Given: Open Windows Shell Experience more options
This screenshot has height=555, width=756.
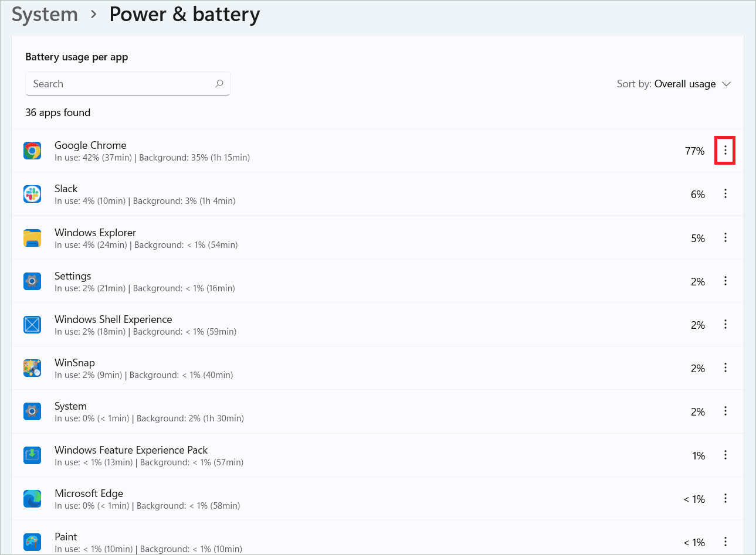Looking at the screenshot, I should tap(726, 324).
